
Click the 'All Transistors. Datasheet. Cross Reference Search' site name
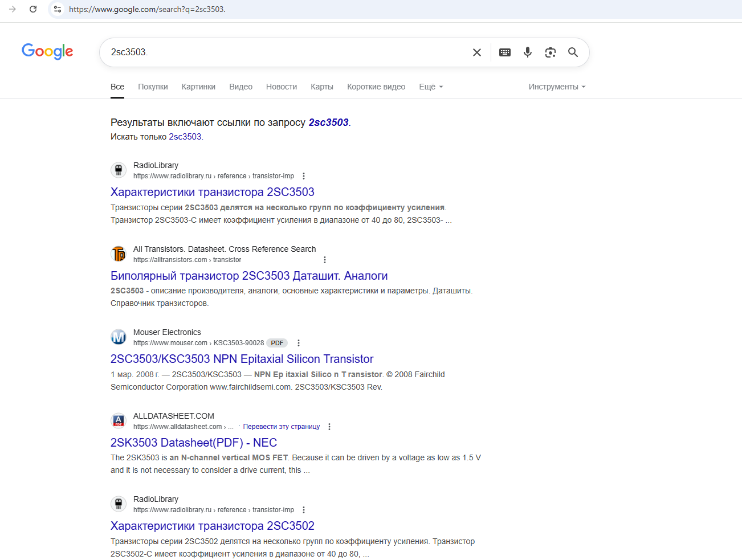click(x=225, y=249)
